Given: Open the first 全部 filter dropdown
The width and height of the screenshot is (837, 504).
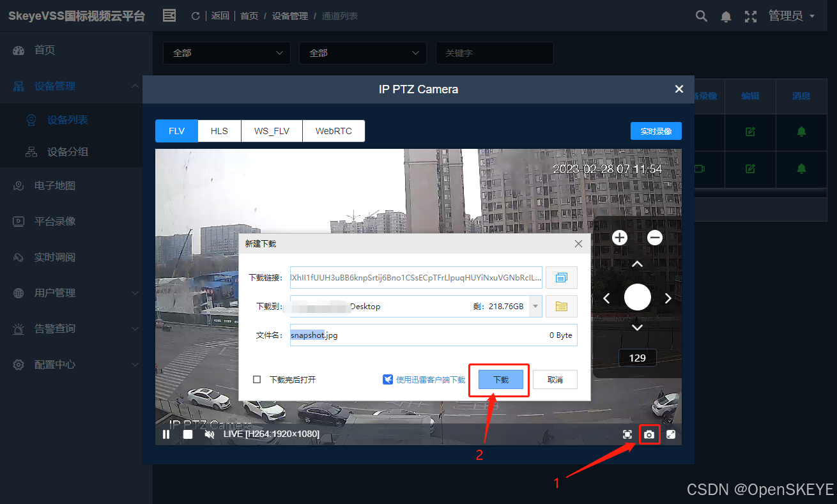Looking at the screenshot, I should click(227, 53).
